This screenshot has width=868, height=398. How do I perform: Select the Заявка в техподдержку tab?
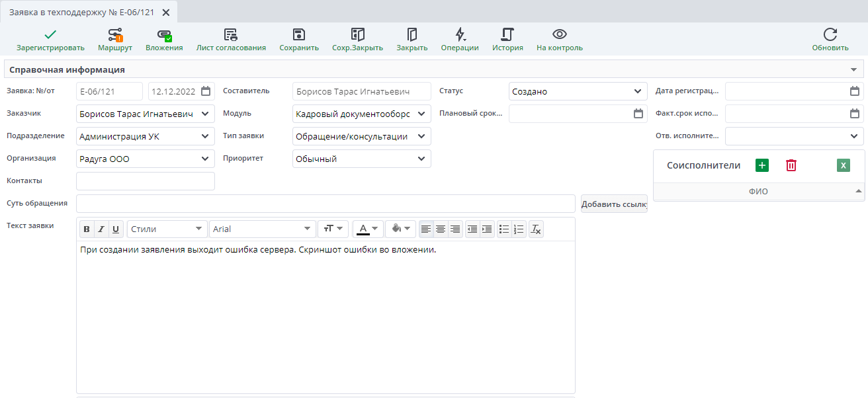click(x=81, y=12)
